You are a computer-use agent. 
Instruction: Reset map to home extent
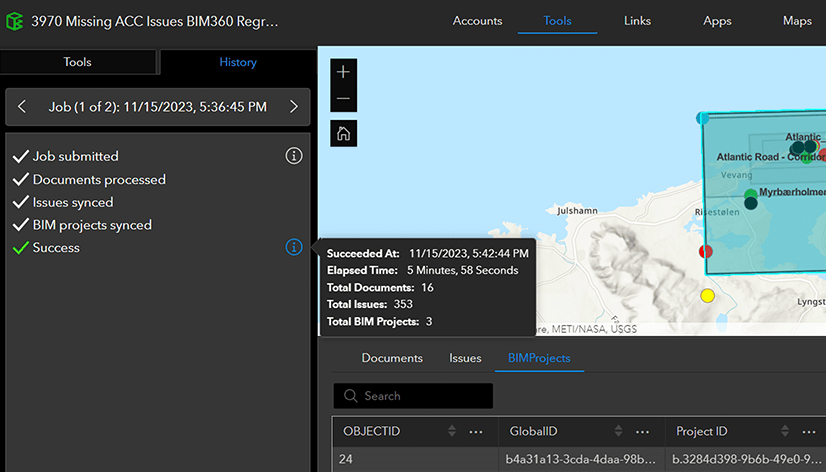tap(343, 133)
